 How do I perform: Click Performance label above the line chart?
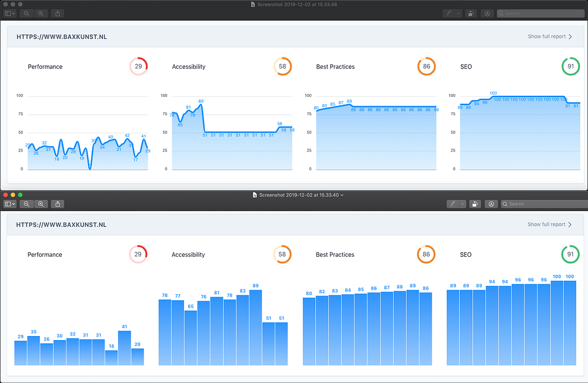click(x=45, y=67)
